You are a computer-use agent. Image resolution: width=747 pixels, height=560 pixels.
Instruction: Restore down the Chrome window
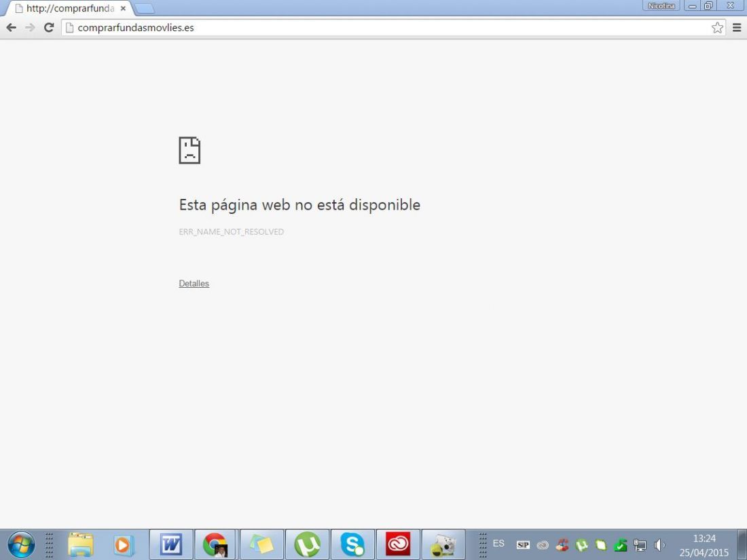pyautogui.click(x=708, y=5)
